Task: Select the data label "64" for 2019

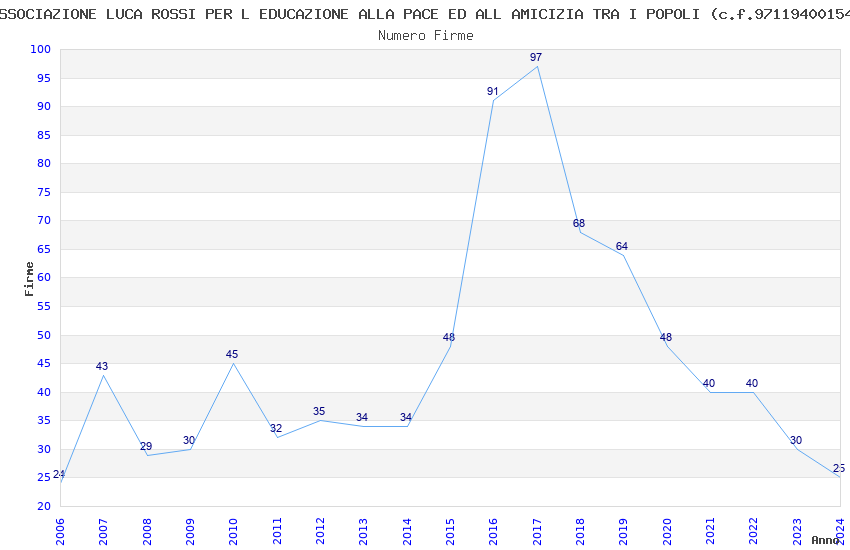Action: pos(621,246)
